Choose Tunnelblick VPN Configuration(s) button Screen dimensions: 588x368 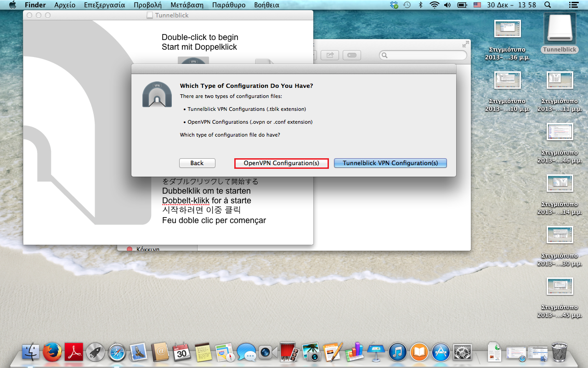pos(390,163)
